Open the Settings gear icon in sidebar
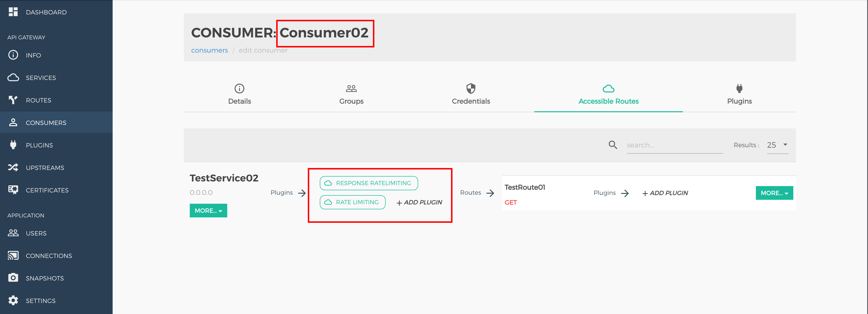 point(13,300)
